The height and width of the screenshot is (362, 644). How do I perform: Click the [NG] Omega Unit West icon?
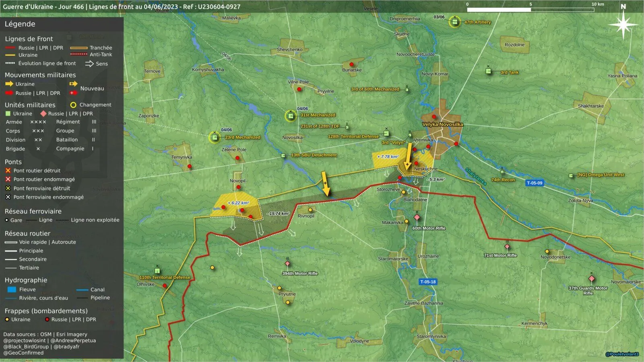click(571, 175)
